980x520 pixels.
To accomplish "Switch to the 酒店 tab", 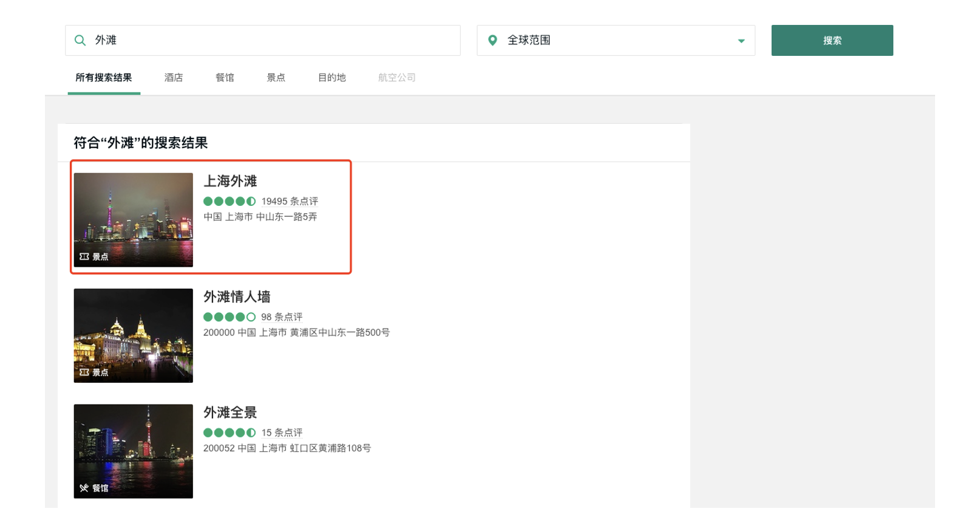I will tap(173, 77).
